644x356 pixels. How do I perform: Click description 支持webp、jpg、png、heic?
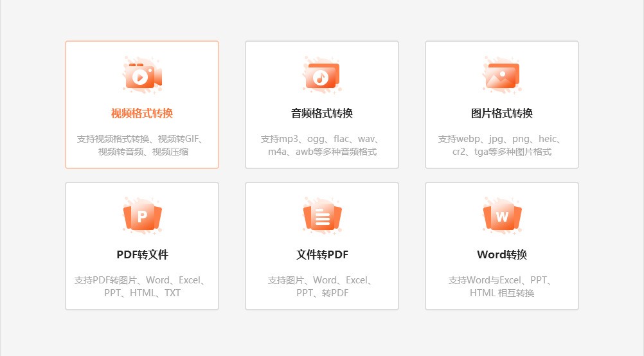click(500, 139)
